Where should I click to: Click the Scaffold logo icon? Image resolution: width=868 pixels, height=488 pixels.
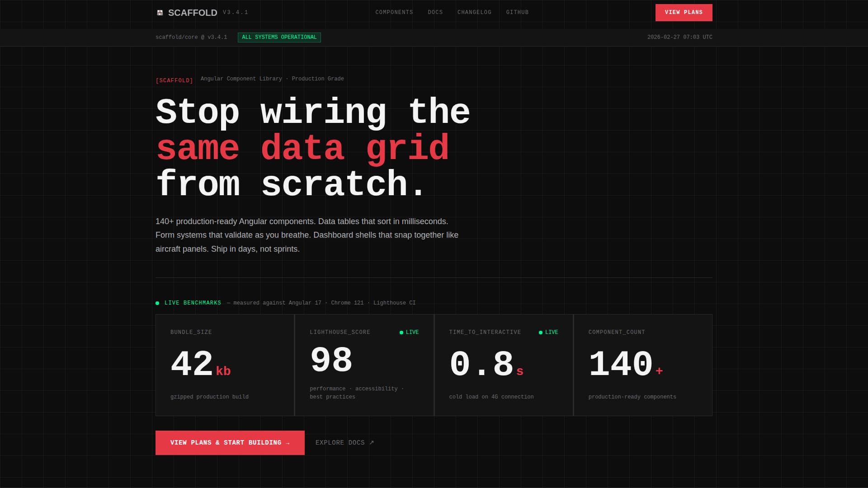pos(160,13)
